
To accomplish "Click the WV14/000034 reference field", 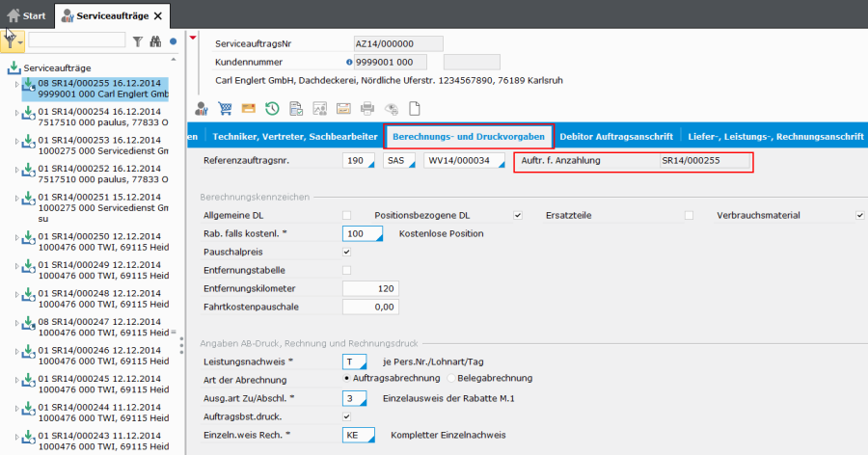I will pyautogui.click(x=465, y=161).
